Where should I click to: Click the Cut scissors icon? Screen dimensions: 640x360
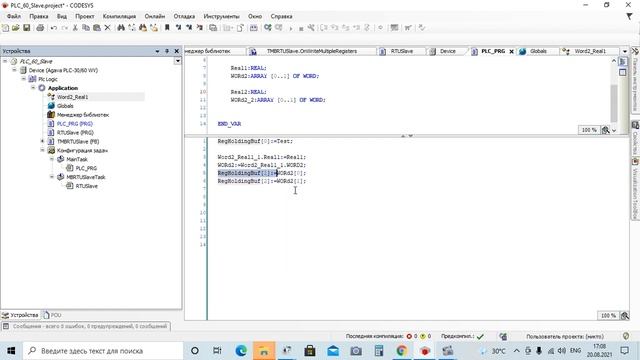tap(75, 28)
